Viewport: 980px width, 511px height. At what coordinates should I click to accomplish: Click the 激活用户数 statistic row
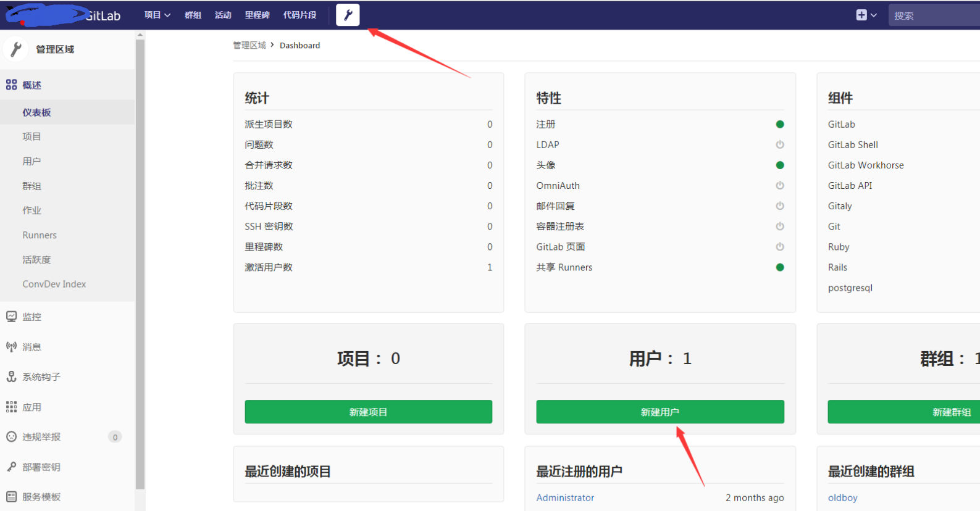(x=368, y=267)
